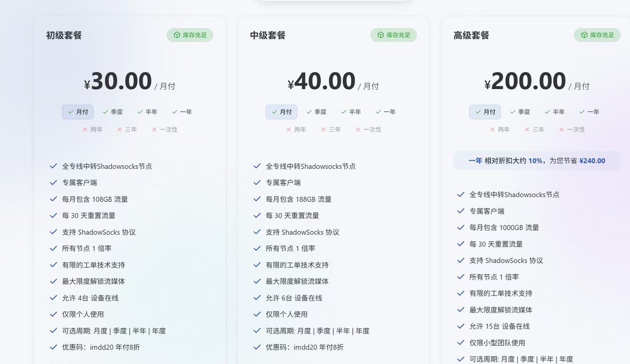Click the ¥40.00 price
Viewport: 630px width, 364px height.
click(x=322, y=81)
